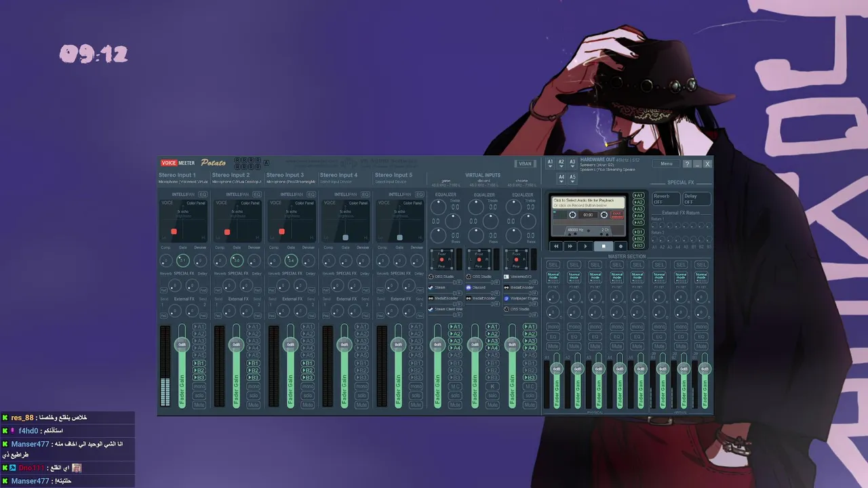Image resolution: width=868 pixels, height=488 pixels.
Task: Click the discord virtual input fader gain knob
Action: tap(475, 345)
